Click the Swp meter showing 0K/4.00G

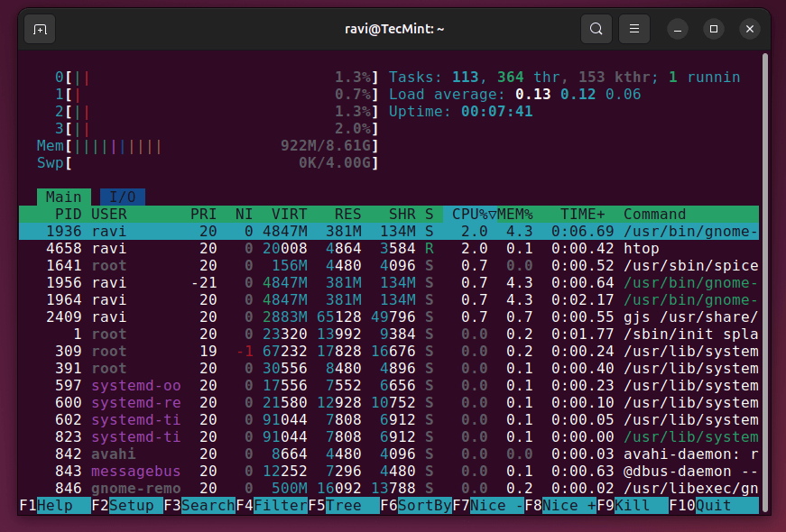click(x=208, y=163)
